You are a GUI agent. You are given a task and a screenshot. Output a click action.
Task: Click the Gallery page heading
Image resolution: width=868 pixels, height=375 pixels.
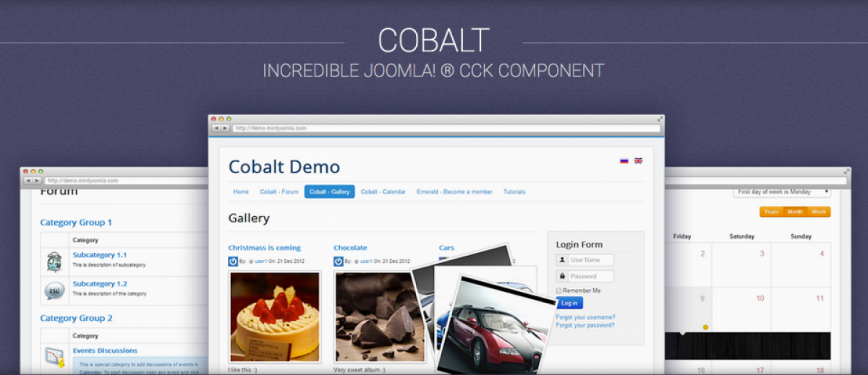coord(249,218)
